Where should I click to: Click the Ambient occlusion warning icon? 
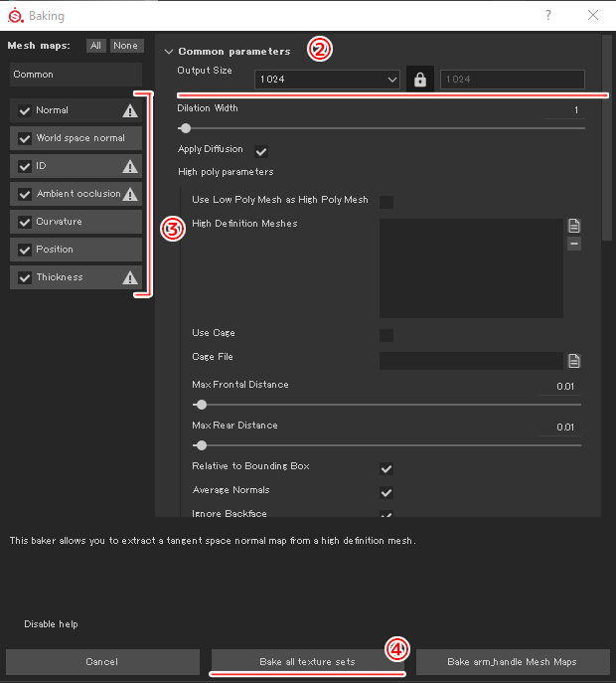[x=129, y=194]
